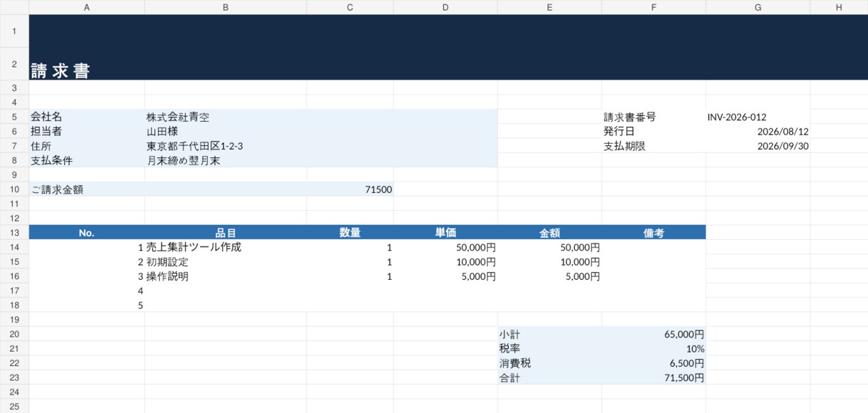The width and height of the screenshot is (868, 413).
Task: Select column H header
Action: coord(839,7)
